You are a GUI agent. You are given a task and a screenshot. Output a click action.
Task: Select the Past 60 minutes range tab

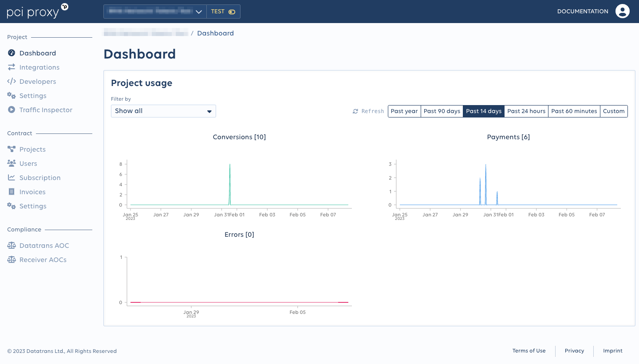click(x=574, y=111)
